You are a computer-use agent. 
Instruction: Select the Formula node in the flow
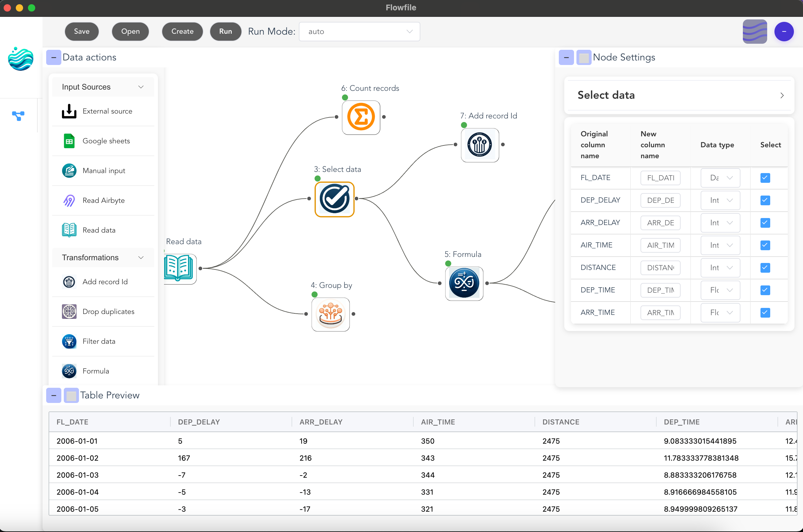(464, 283)
